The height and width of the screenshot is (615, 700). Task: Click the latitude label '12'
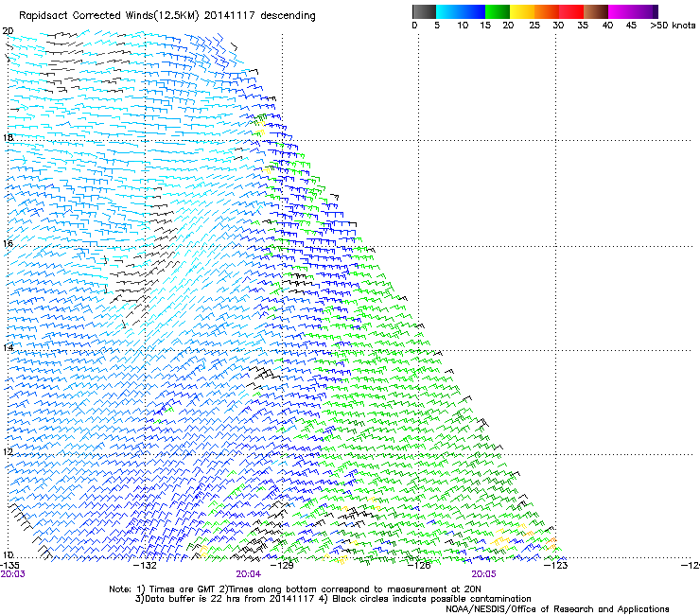pyautogui.click(x=8, y=451)
